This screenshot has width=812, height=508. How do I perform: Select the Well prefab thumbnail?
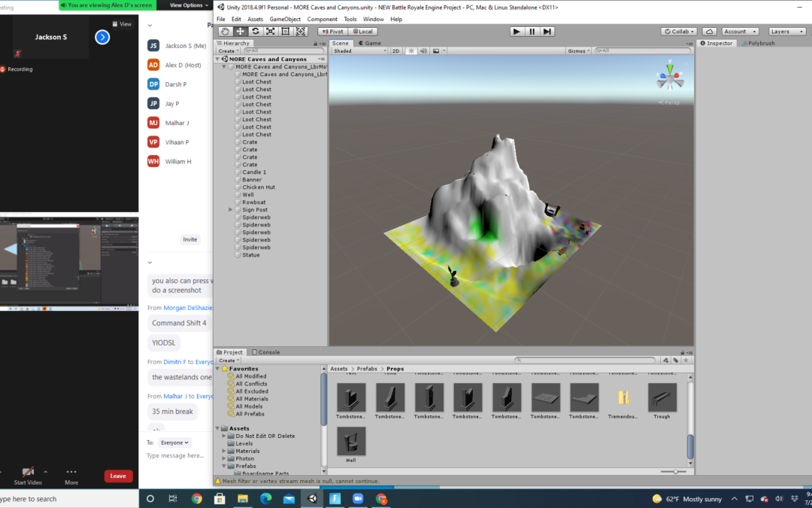(x=351, y=441)
